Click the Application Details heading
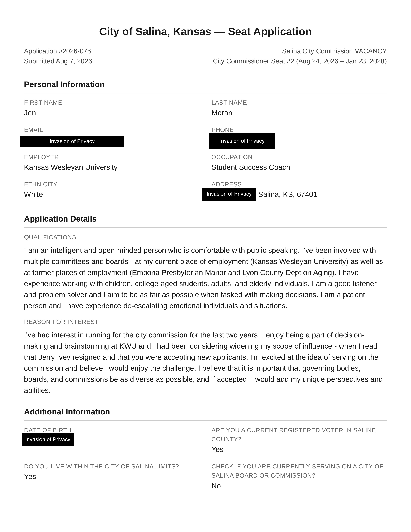This screenshot has width=411, height=532. (x=60, y=219)
